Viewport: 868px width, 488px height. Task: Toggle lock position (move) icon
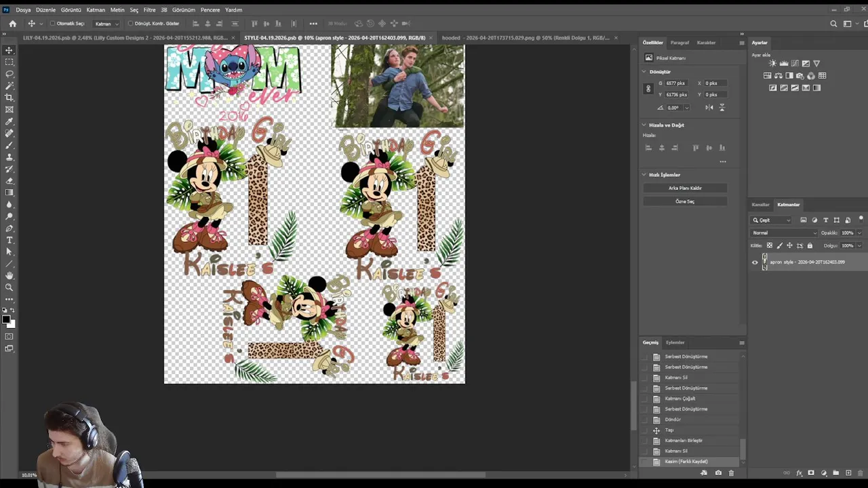click(789, 245)
